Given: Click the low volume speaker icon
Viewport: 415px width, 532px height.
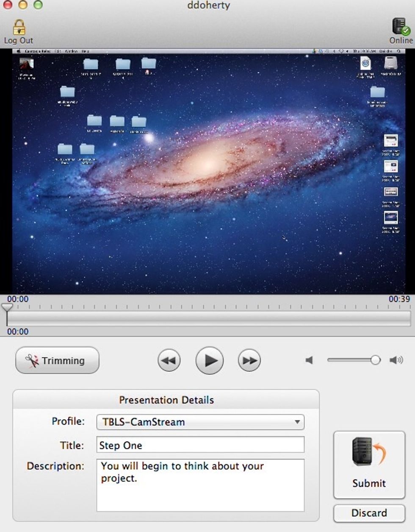Looking at the screenshot, I should click(x=310, y=360).
